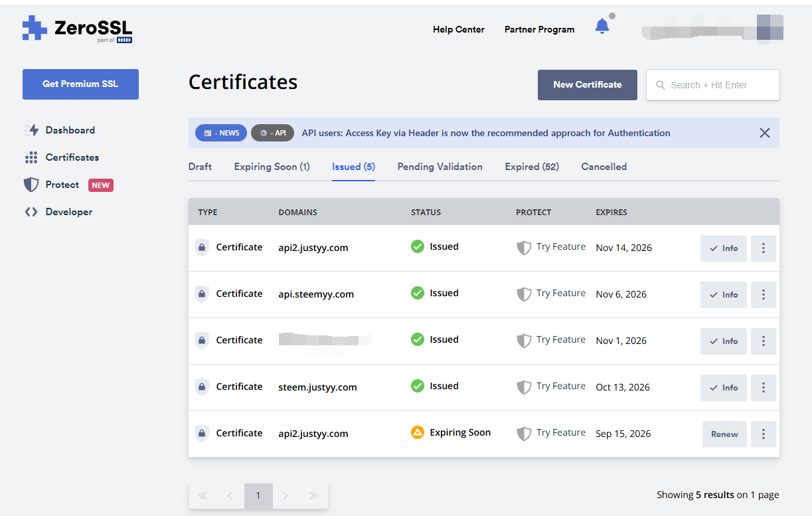Open the Pending Validation tab
812x516 pixels.
click(440, 167)
